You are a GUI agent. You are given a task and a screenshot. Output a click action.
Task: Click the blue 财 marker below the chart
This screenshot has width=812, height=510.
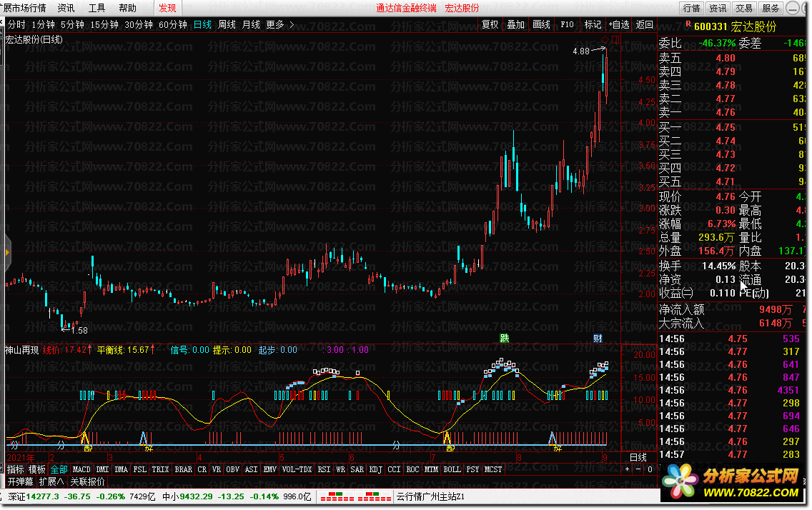click(x=598, y=339)
